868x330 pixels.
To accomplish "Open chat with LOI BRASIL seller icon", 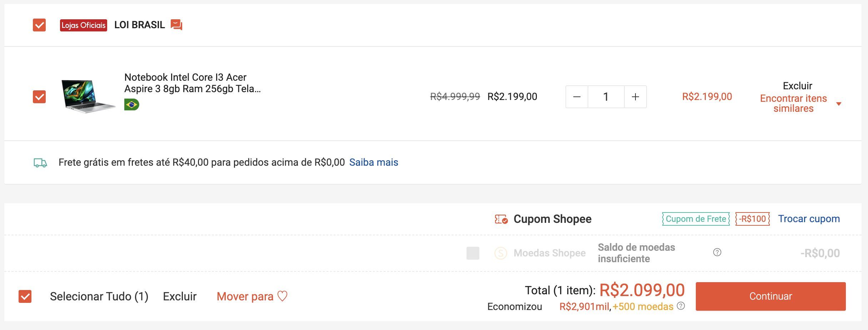I will click(x=176, y=25).
